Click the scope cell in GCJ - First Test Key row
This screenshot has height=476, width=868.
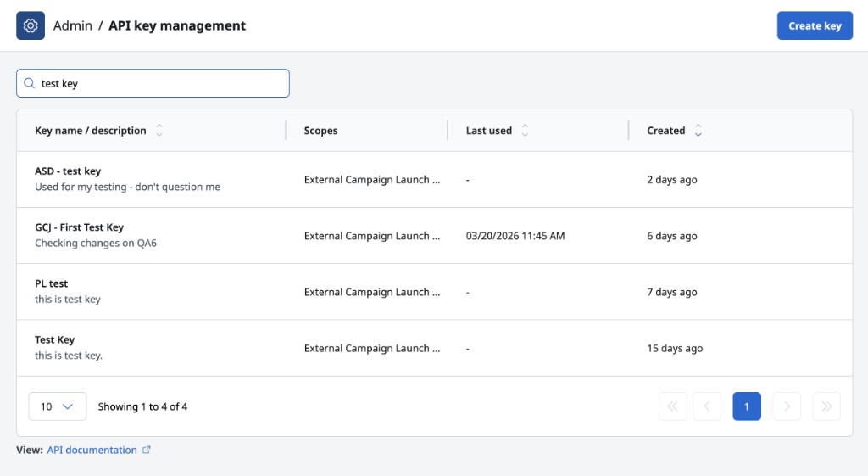(372, 236)
